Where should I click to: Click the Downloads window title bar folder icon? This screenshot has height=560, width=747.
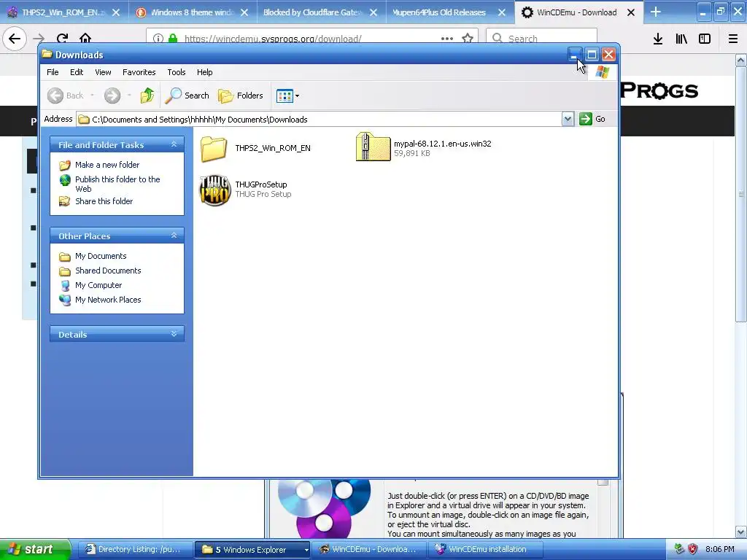click(47, 54)
